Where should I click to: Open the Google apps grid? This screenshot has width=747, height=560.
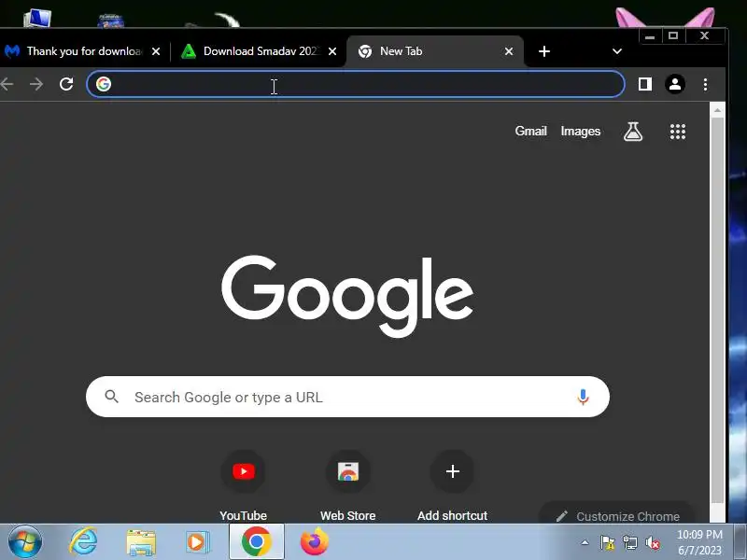click(x=678, y=132)
